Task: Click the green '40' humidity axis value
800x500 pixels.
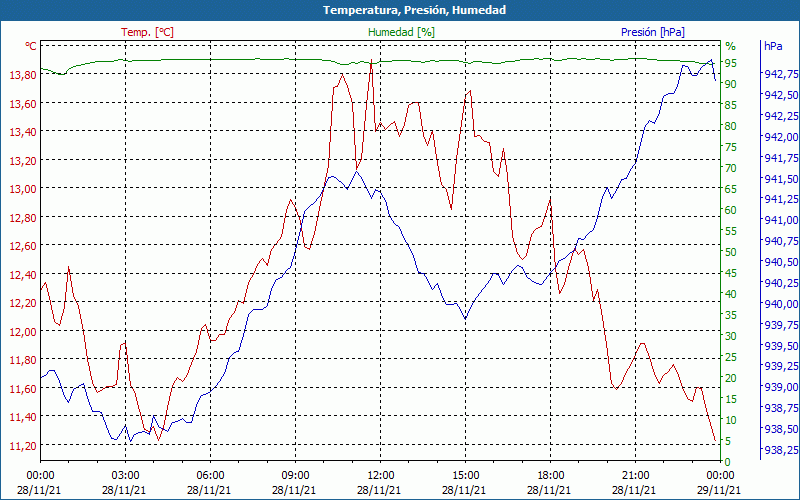Action: coord(731,294)
